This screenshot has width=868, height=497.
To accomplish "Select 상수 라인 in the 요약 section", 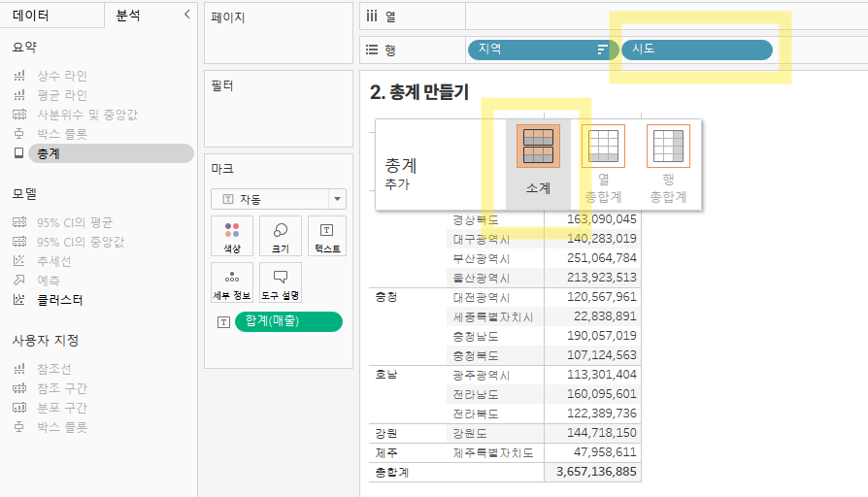I will 62,76.
